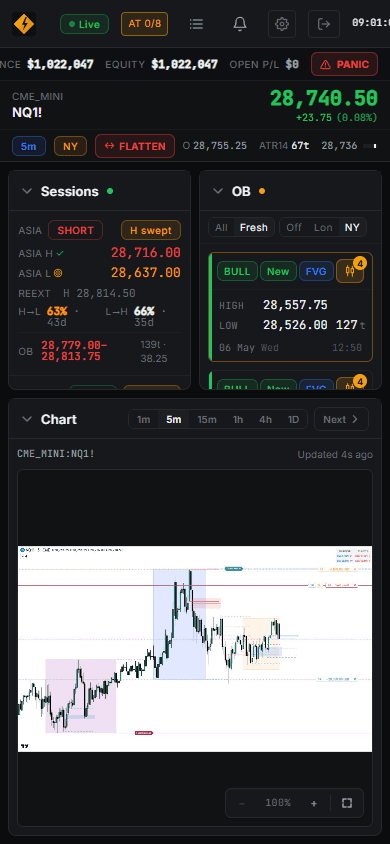Collapse the Sessions panel chevron
Screen dimensions: 390x844
coord(27,191)
